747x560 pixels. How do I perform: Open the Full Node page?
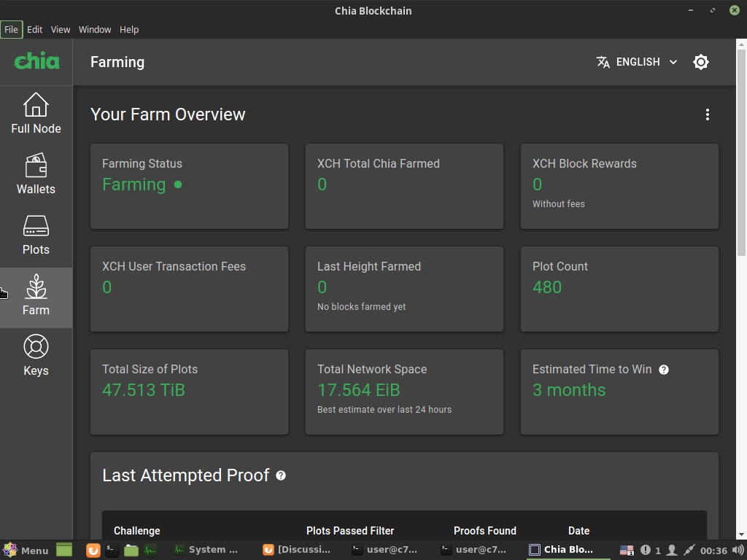36,113
